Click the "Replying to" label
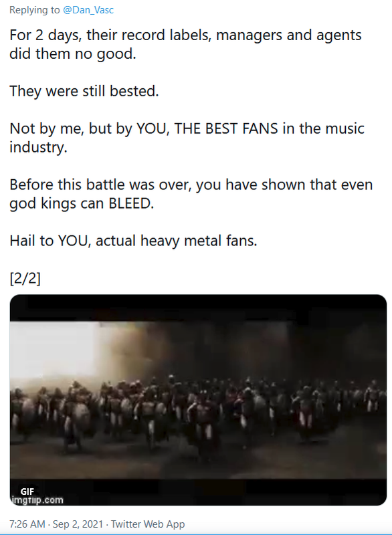This screenshot has width=392, height=535. pos(35,10)
